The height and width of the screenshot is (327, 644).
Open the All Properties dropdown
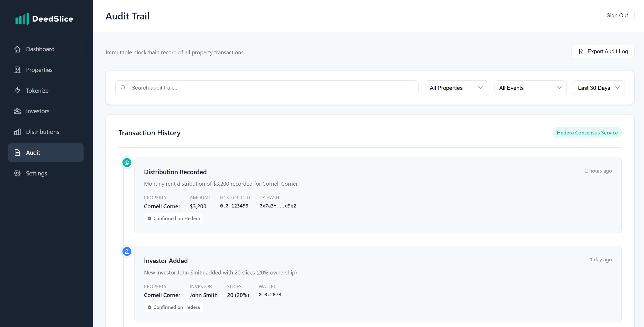[x=456, y=87]
